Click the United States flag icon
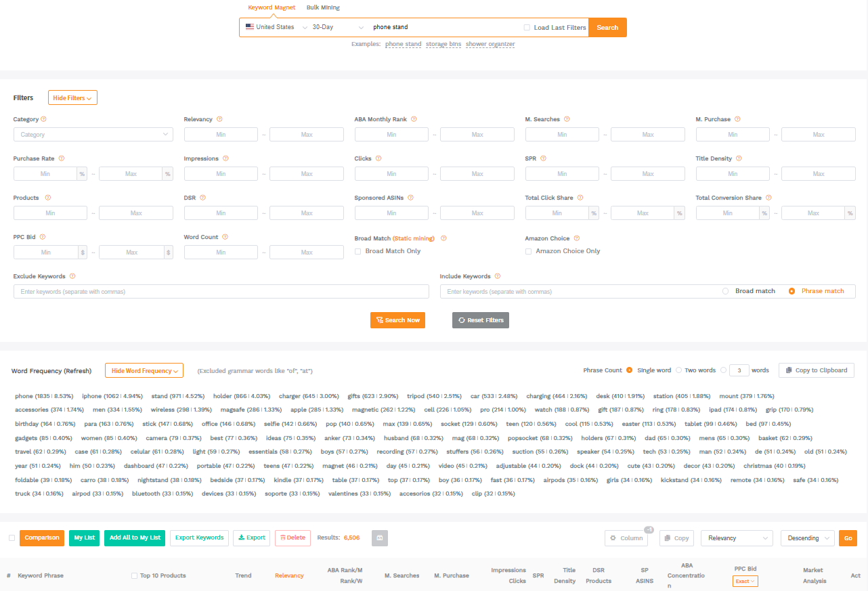868x591 pixels. pos(250,27)
